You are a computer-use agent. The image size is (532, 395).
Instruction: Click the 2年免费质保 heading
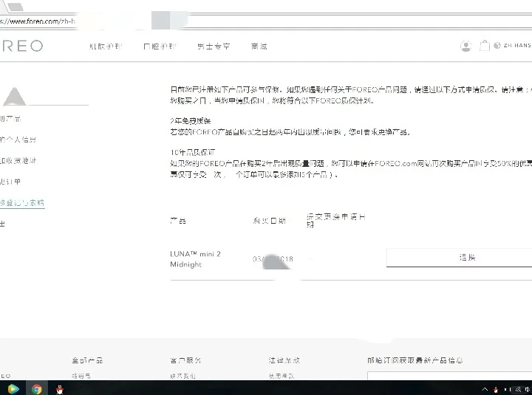191,120
